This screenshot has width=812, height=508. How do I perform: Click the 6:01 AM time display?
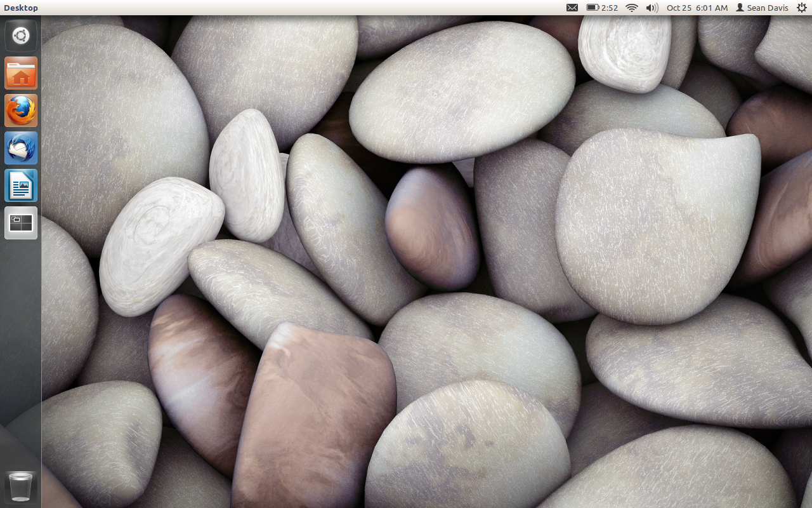(x=713, y=8)
